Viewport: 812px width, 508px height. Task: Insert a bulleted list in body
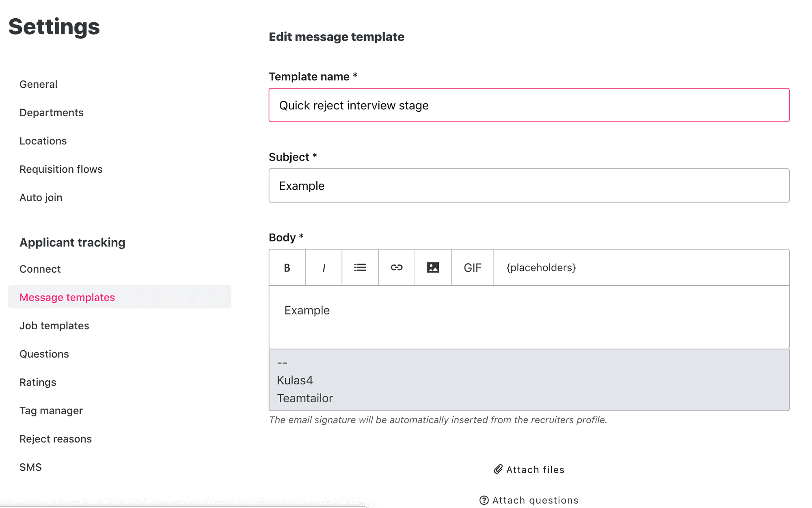click(360, 267)
